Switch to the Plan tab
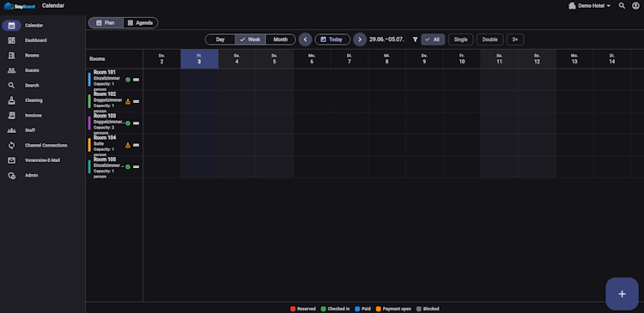This screenshot has width=644, height=313. tap(106, 23)
